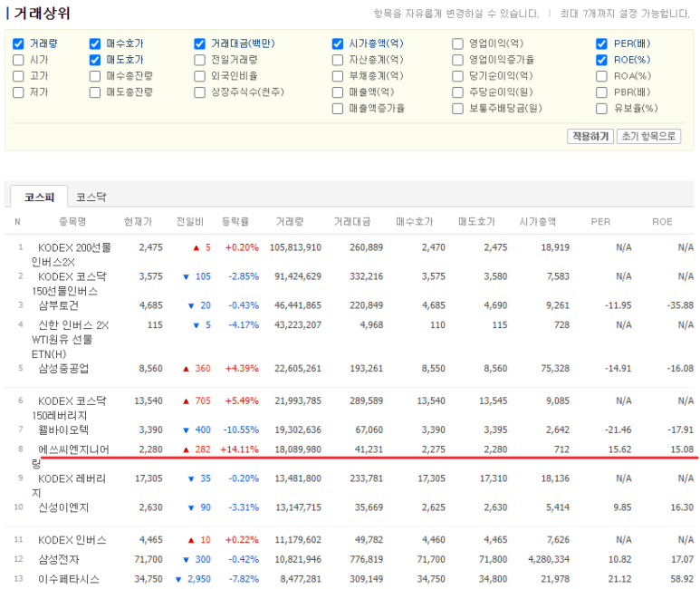Click 삼성전자 price 71,700
700x589 pixels.
pyautogui.click(x=149, y=559)
